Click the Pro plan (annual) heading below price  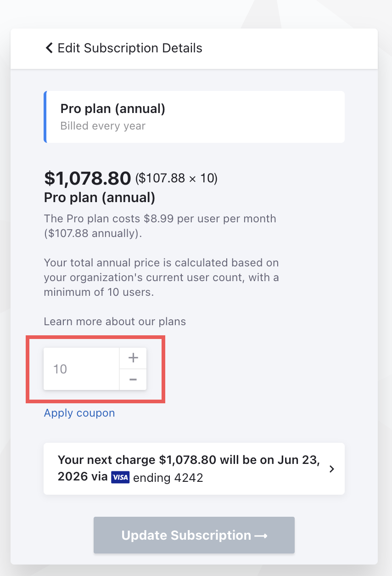point(100,198)
